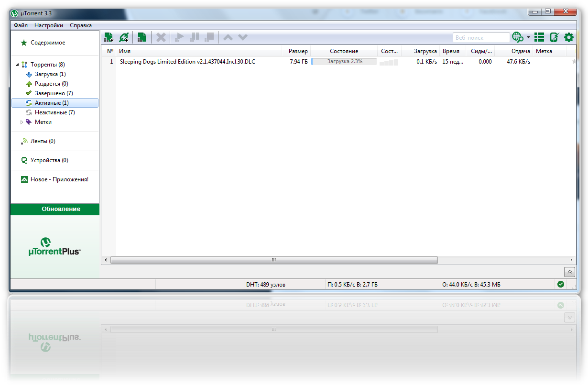Sort by the Метка column header
588x388 pixels.
(550, 51)
